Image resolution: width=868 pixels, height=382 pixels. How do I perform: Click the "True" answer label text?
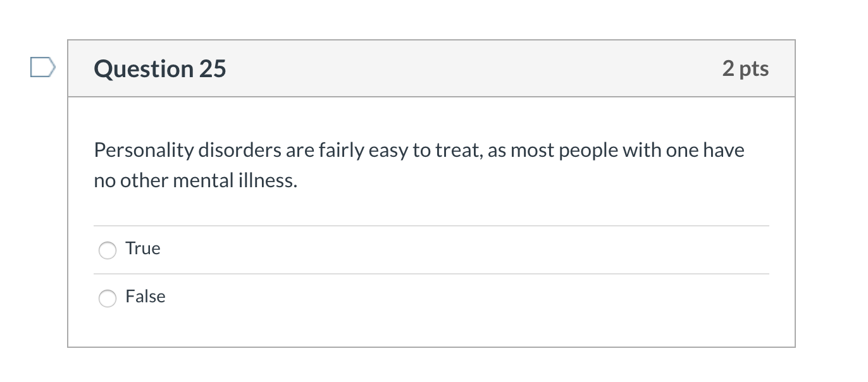coord(143,249)
